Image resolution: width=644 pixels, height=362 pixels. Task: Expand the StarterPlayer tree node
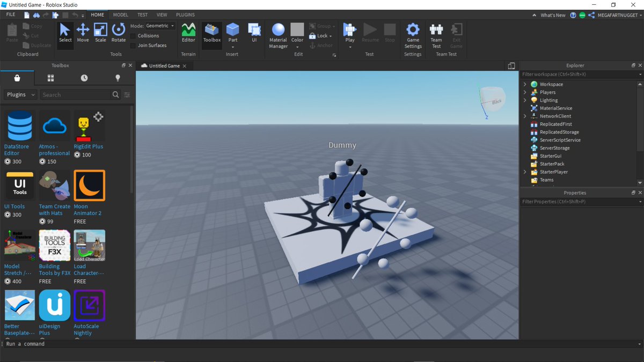[x=525, y=172]
